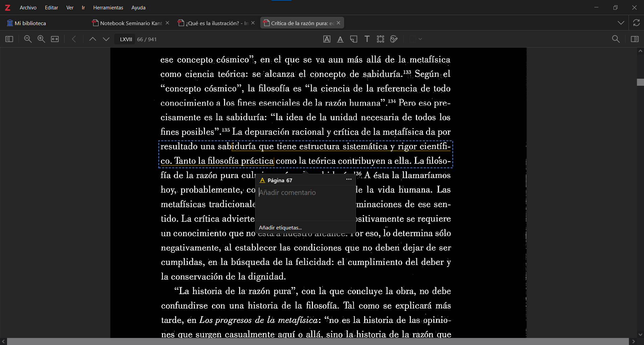This screenshot has height=345, width=644.
Task: Go back to previous location
Action: click(74, 39)
